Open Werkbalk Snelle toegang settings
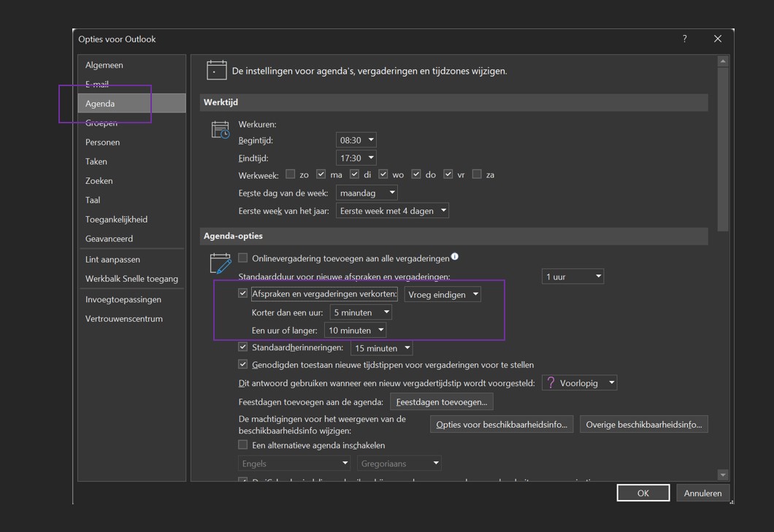 (x=131, y=278)
